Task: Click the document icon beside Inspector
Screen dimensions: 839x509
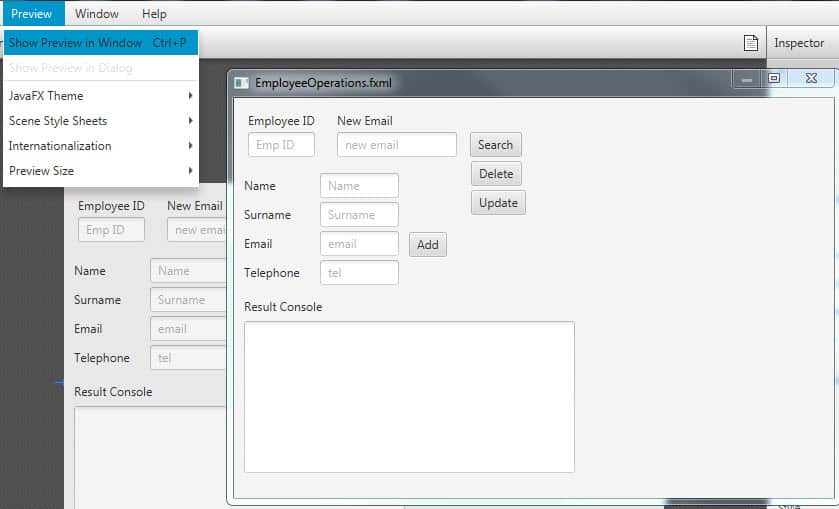Action: click(x=751, y=43)
